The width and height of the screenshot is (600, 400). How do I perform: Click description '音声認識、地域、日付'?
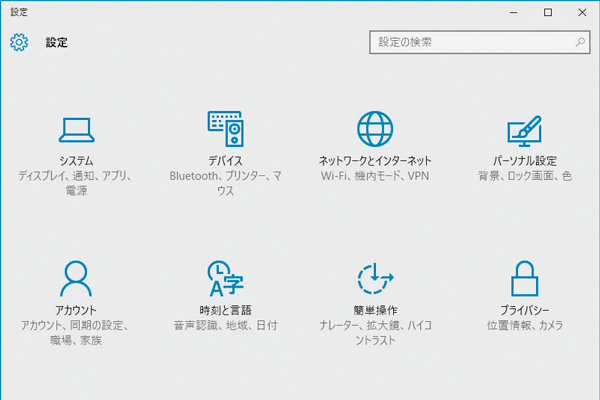point(226,325)
